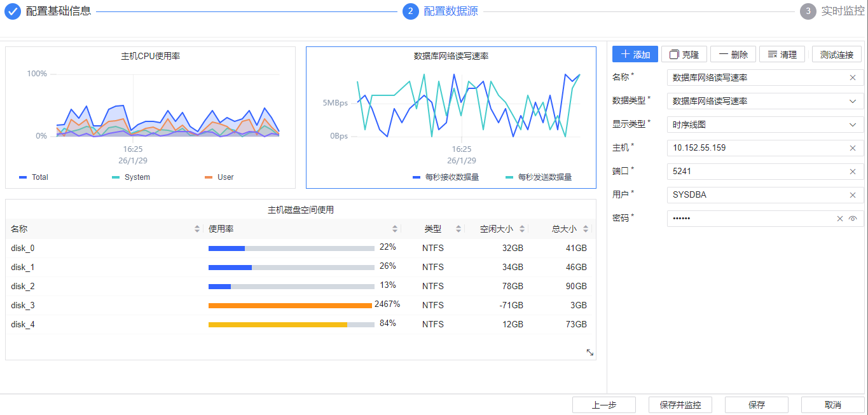Click the 保存 button
This screenshot has height=415, width=868.
[x=757, y=405]
